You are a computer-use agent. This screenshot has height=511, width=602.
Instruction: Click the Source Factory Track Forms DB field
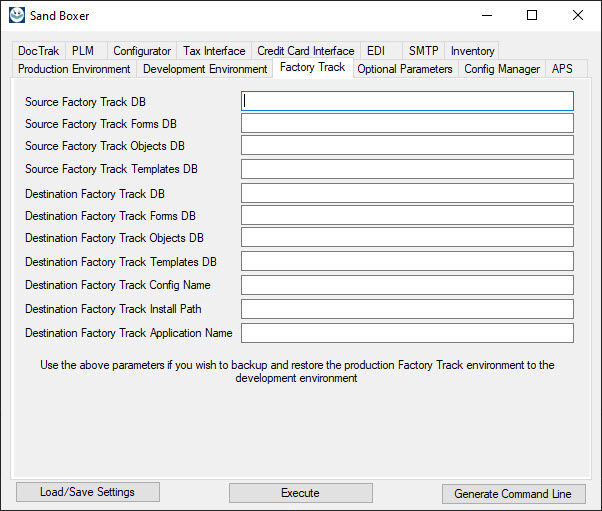pyautogui.click(x=407, y=123)
